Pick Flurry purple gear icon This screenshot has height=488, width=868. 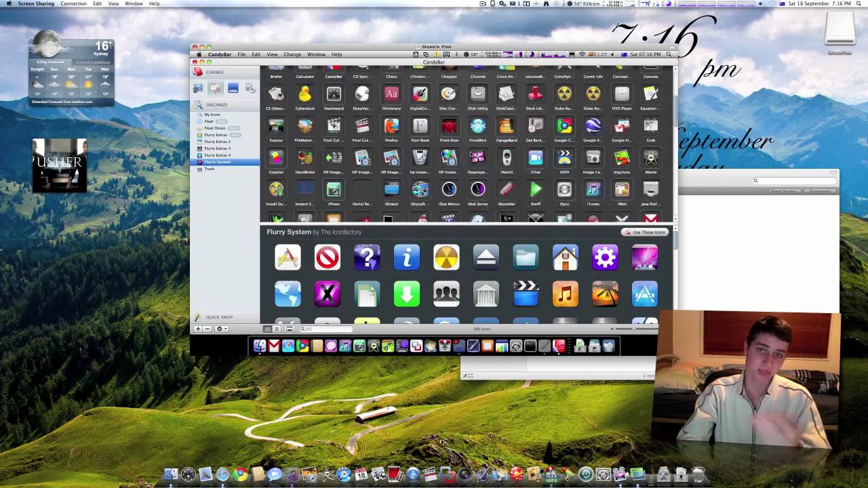(x=605, y=258)
